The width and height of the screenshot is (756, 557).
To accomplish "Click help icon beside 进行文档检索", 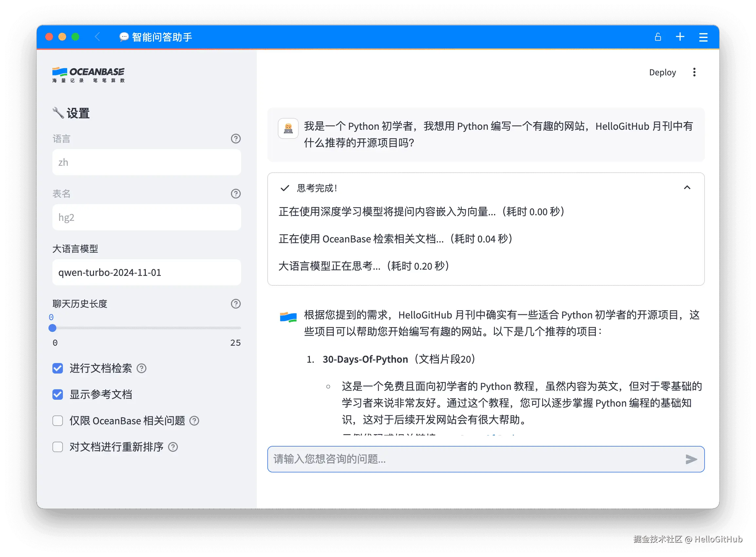I will (142, 368).
